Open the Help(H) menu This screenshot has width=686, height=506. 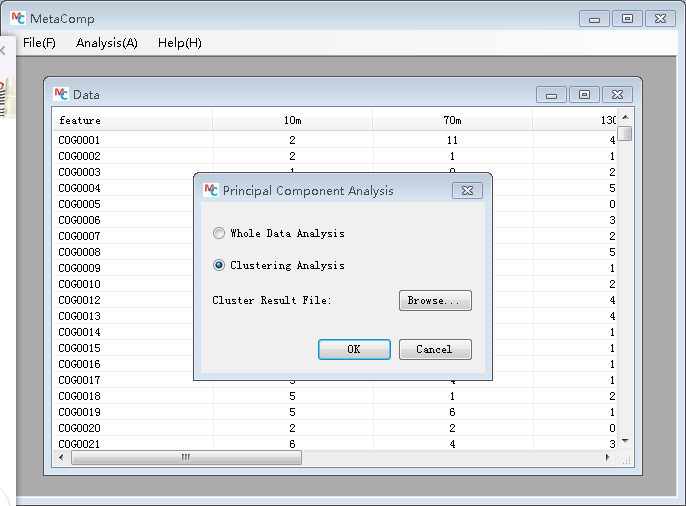point(180,43)
